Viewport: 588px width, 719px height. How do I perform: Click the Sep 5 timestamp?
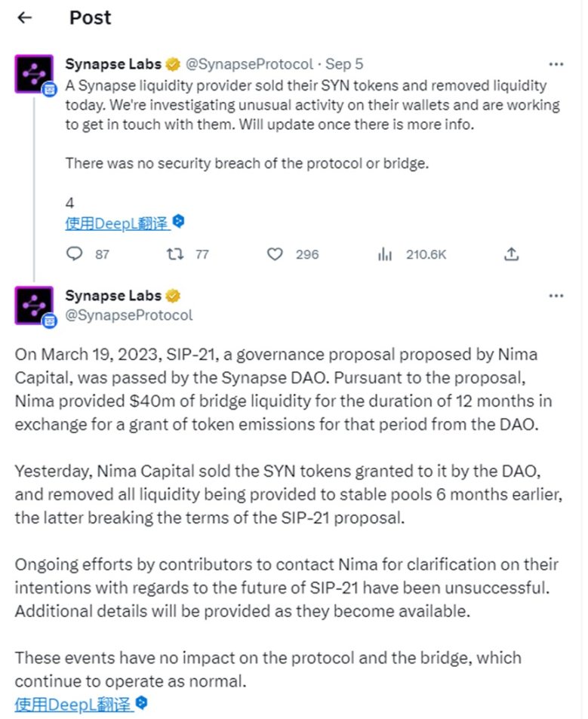tap(344, 64)
